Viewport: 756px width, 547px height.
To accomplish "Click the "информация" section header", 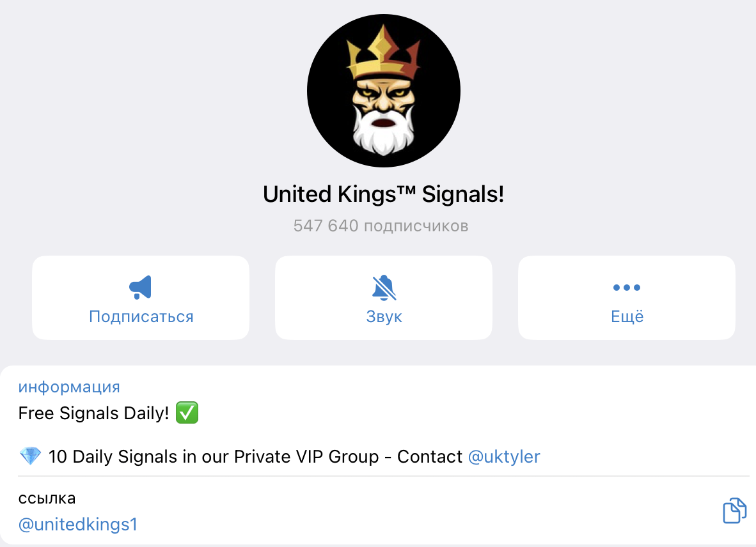I will 69,387.
